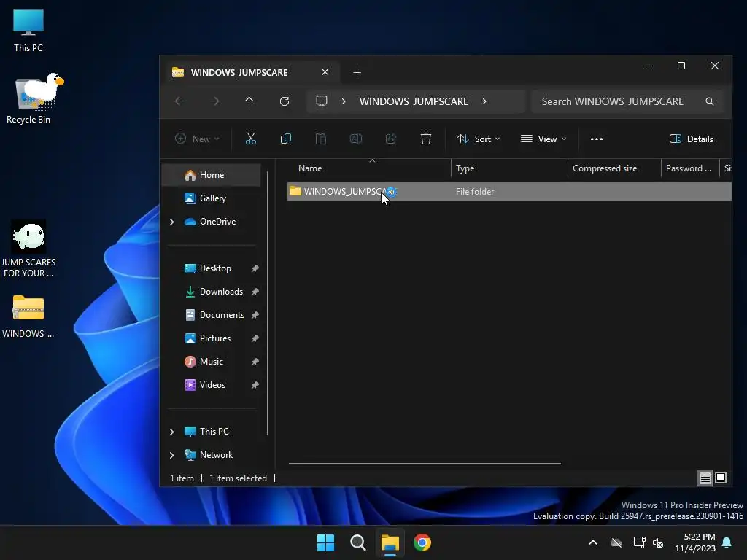The height and width of the screenshot is (560, 747).
Task: Click pin icon next to Downloads
Action: [x=255, y=292]
